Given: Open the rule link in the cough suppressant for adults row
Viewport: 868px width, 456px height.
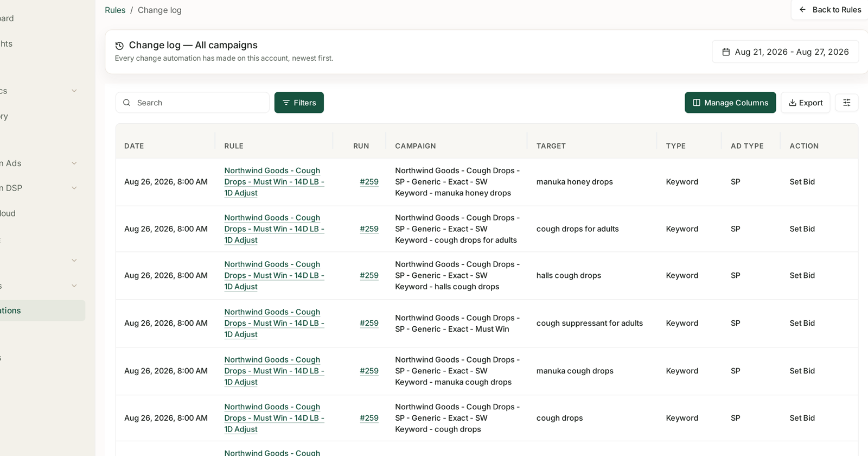Looking at the screenshot, I should tap(274, 323).
